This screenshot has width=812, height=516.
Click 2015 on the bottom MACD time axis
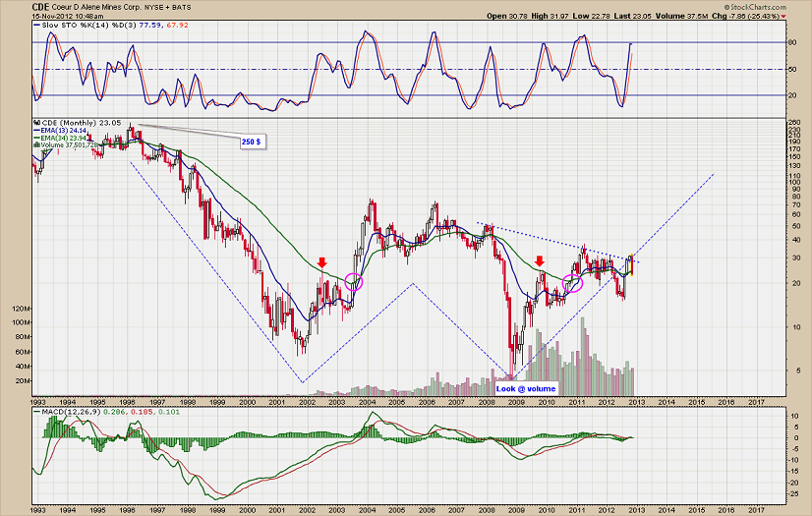pos(697,510)
